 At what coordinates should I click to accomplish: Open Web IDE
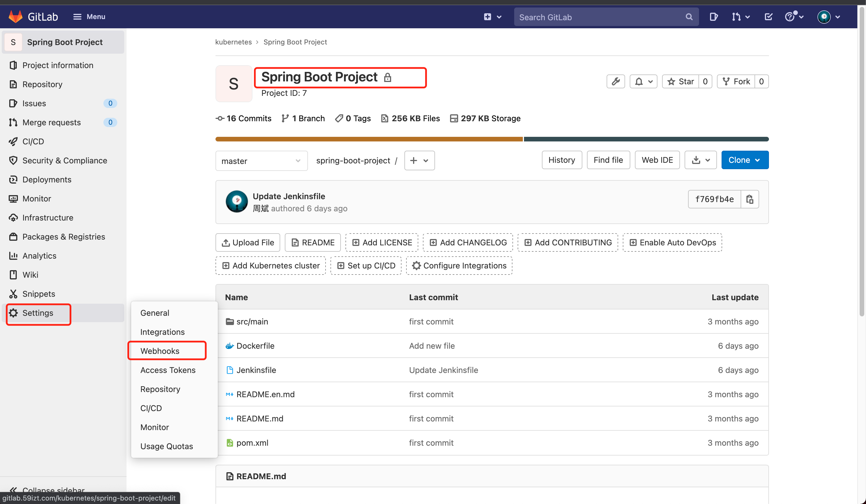point(657,160)
